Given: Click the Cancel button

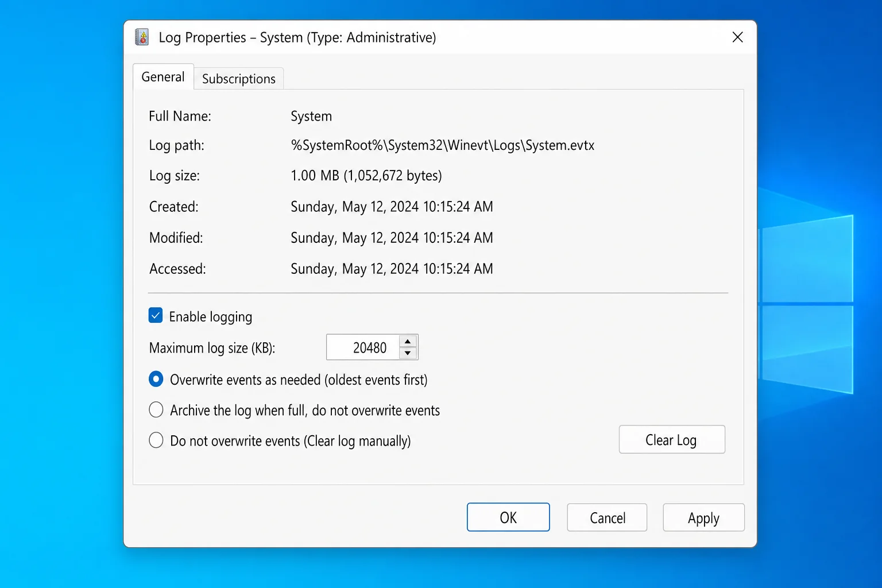Looking at the screenshot, I should click(x=607, y=517).
